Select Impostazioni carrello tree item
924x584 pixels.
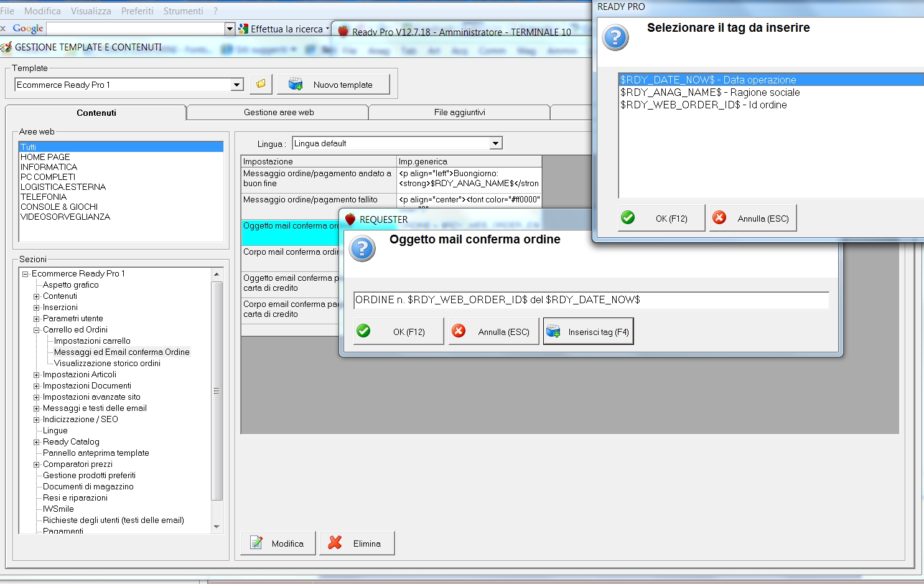click(92, 341)
